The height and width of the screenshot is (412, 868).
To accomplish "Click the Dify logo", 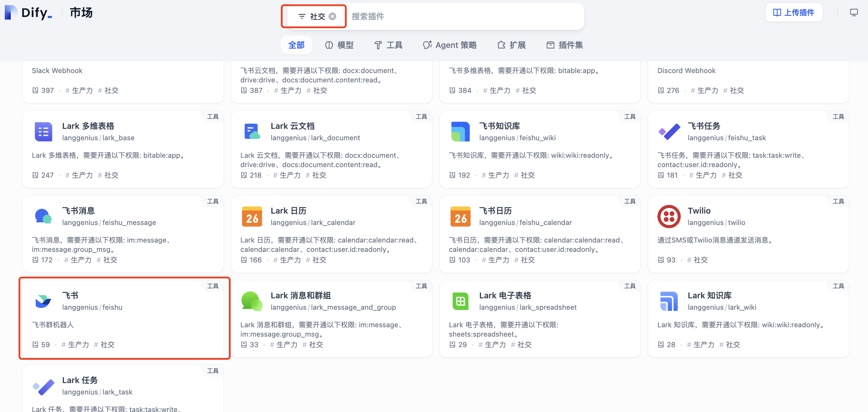I will 28,13.
